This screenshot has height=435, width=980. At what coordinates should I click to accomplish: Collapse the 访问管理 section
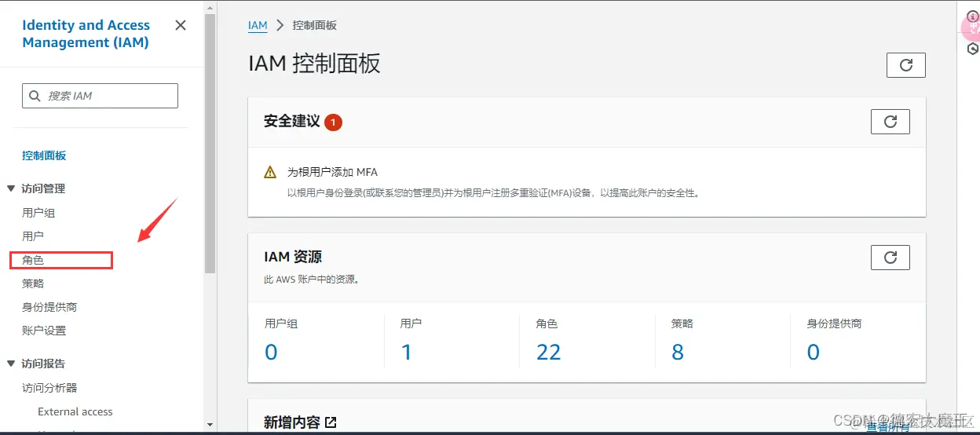pos(11,188)
